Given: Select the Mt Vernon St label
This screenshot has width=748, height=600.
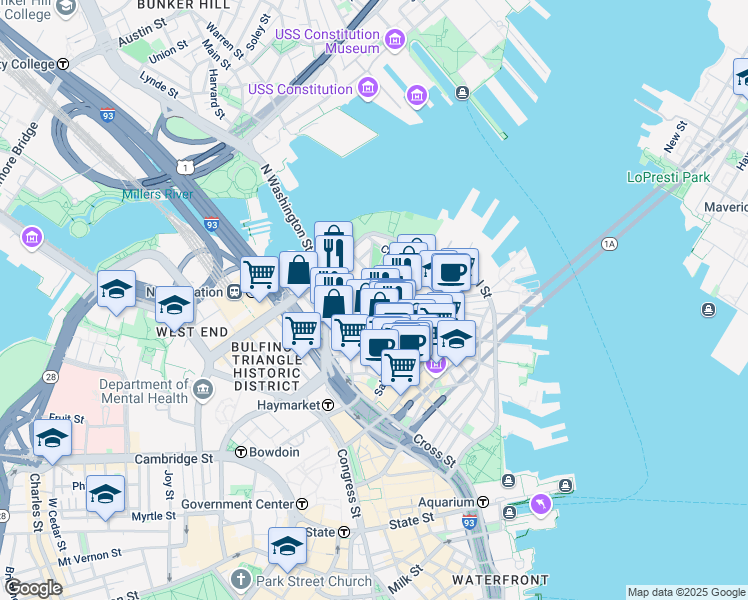Looking at the screenshot, I should (x=90, y=558).
